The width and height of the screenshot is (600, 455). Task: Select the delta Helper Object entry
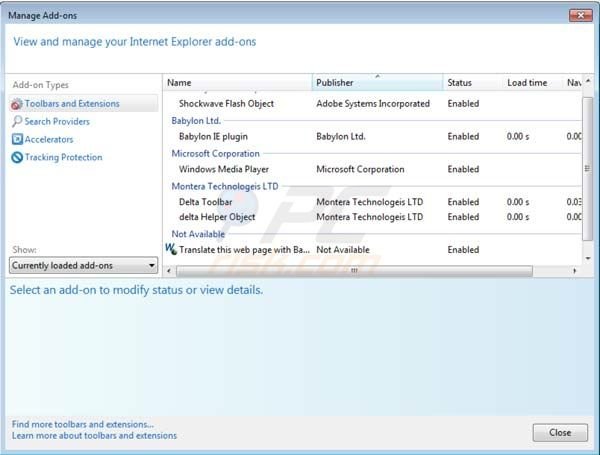click(x=216, y=217)
